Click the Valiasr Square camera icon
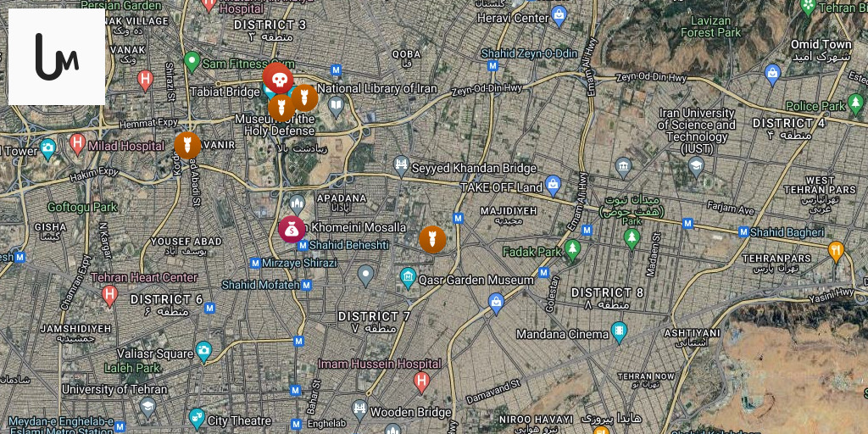Viewport: 868px width, 434px height. (x=203, y=352)
